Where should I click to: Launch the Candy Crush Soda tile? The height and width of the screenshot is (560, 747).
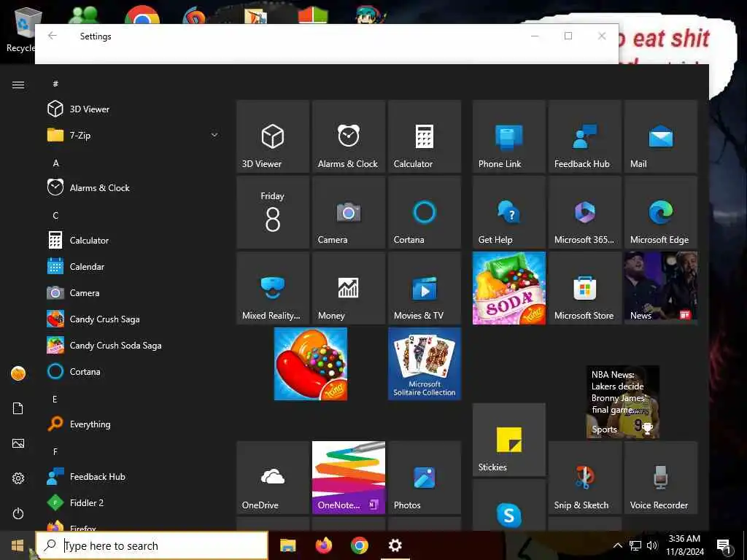(508, 288)
